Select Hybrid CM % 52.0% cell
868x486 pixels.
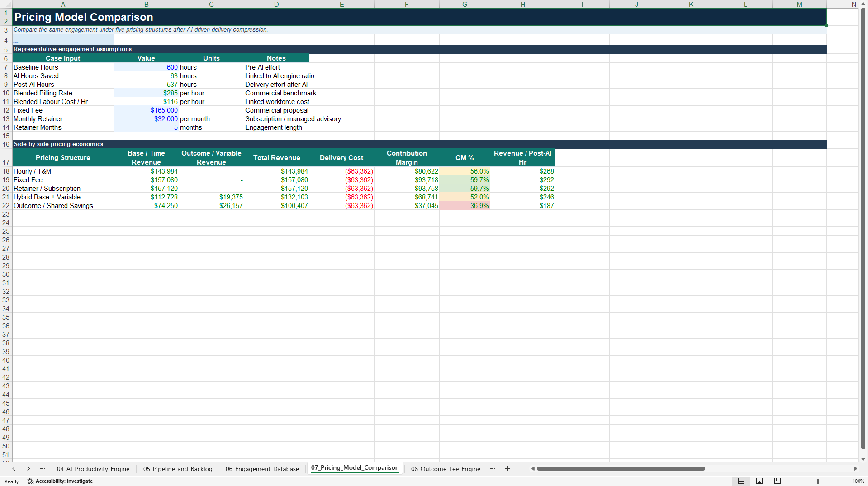click(x=465, y=197)
